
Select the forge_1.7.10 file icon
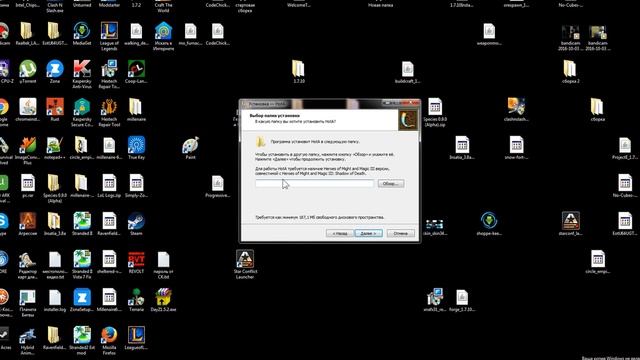pos(462,300)
